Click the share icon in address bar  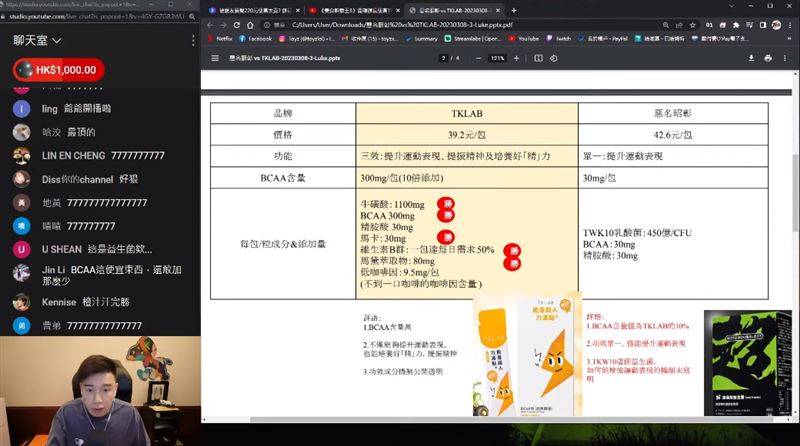pyautogui.click(x=679, y=24)
